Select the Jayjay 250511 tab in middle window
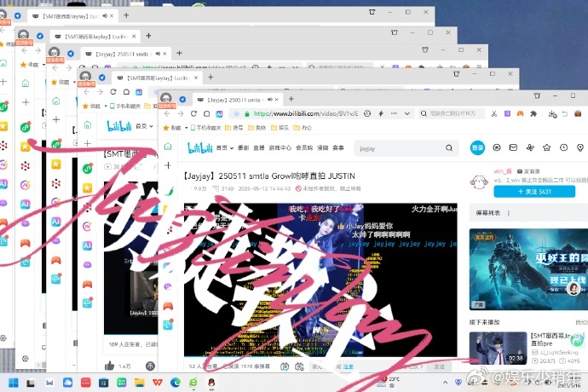The height and width of the screenshot is (392, 588). pyautogui.click(x=125, y=54)
